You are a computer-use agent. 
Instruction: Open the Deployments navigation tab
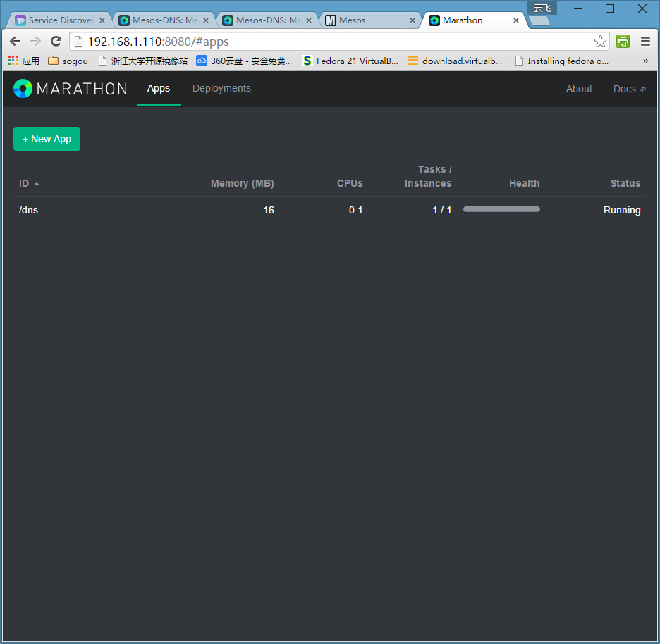(x=221, y=88)
